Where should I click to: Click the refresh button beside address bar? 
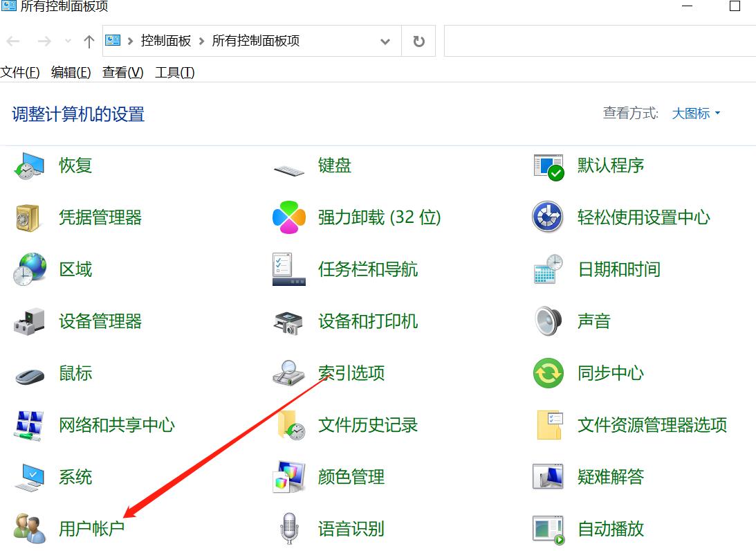tap(418, 42)
